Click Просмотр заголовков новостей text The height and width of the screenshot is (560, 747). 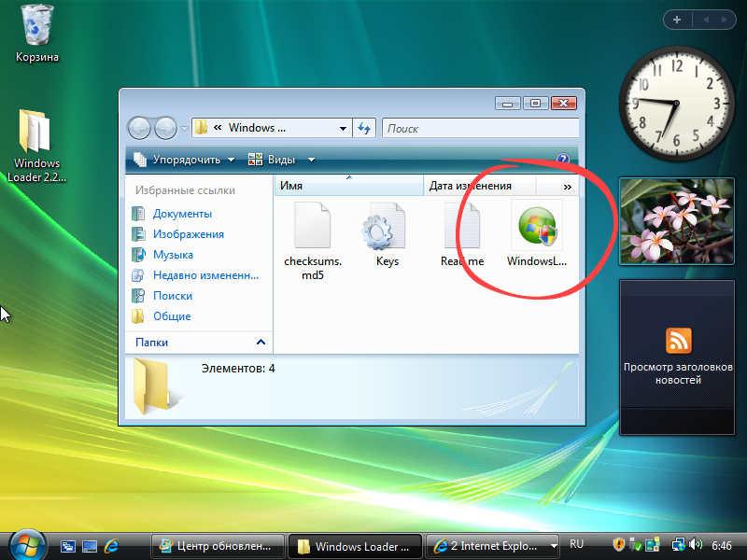(678, 373)
